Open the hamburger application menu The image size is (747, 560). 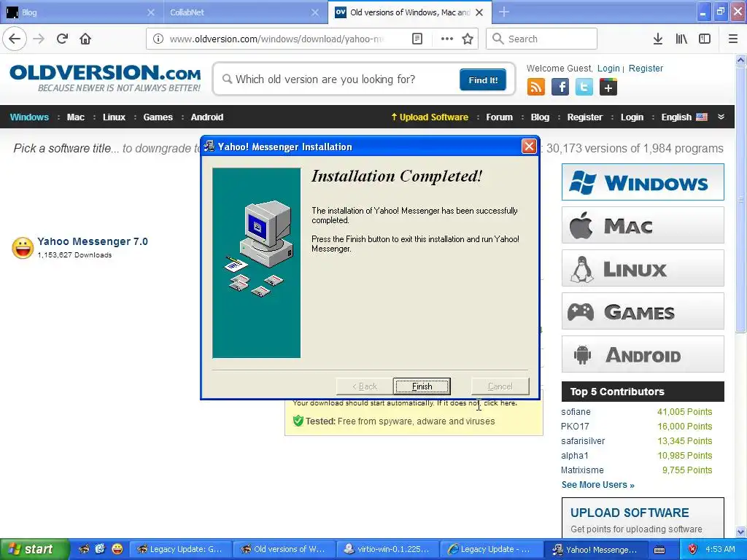(x=733, y=39)
